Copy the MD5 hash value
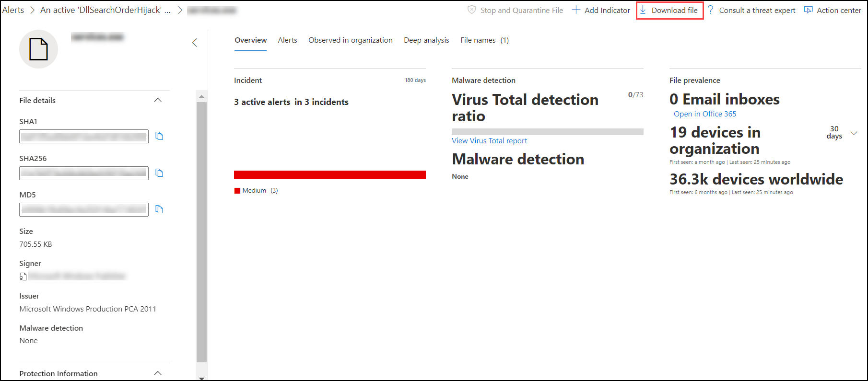 tap(159, 209)
